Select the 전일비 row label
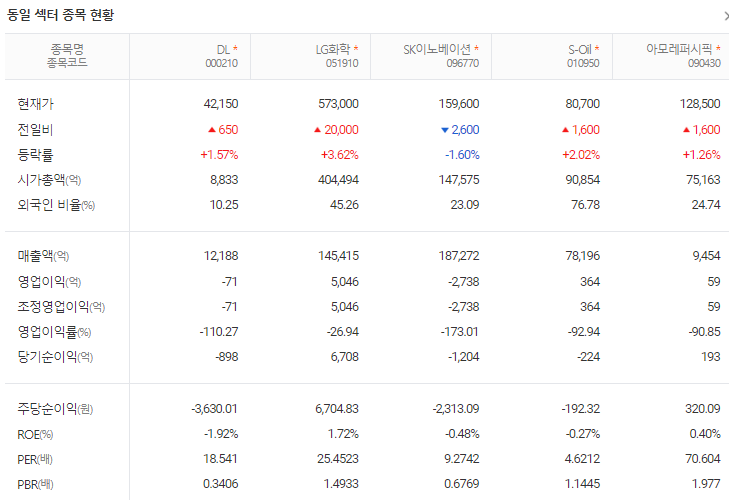Screen dimensions: 729x500 point(35,129)
